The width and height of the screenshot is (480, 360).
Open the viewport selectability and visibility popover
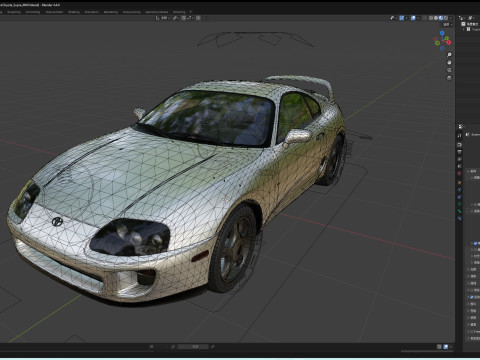393,18
